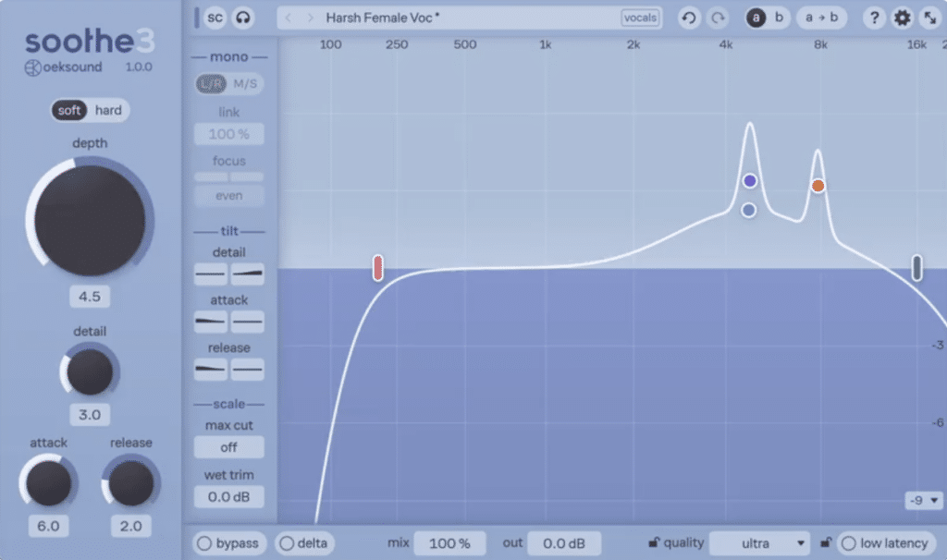Click the mono section header

(x=229, y=56)
